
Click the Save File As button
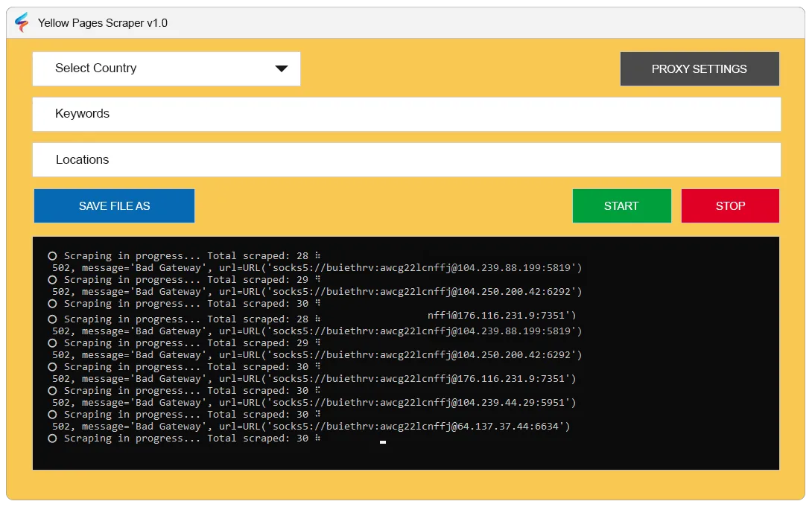[x=115, y=206]
